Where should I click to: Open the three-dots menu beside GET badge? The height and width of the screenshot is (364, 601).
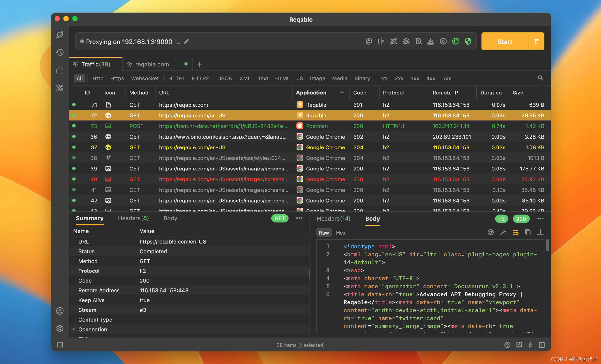tap(299, 218)
